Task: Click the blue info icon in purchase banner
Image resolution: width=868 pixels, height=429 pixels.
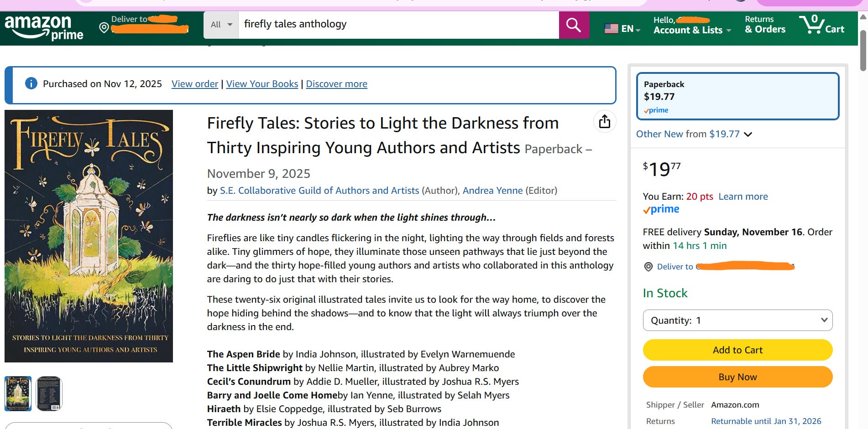Action: point(31,83)
